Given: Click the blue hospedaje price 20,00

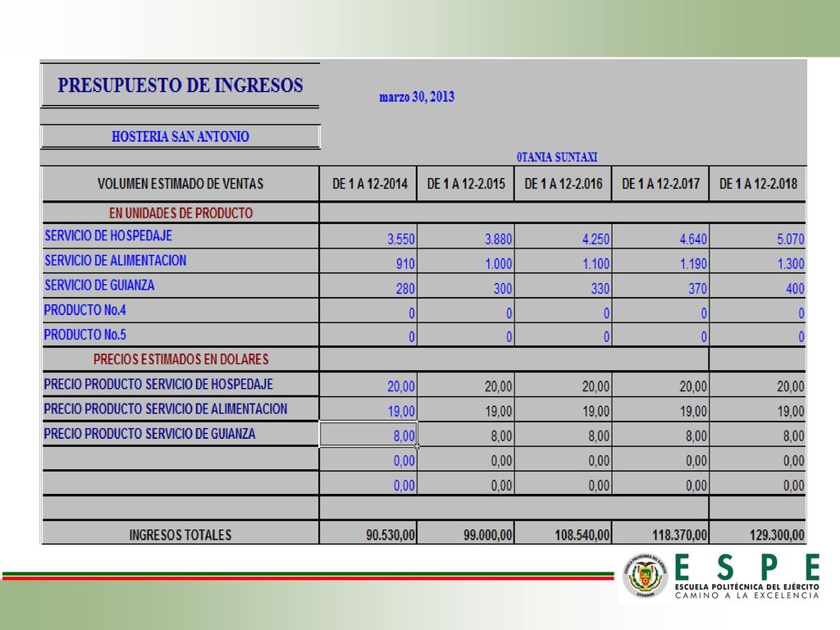Looking at the screenshot, I should pos(401,386).
